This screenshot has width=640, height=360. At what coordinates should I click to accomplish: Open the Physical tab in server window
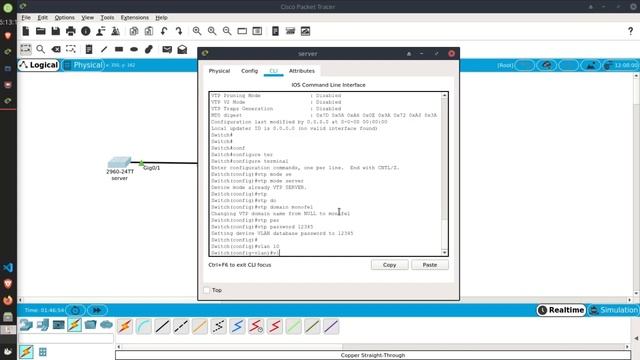(219, 71)
